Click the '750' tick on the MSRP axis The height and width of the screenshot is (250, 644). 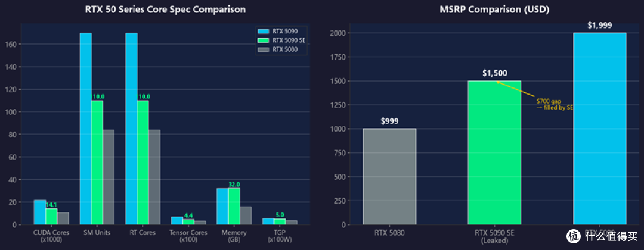tap(339, 153)
